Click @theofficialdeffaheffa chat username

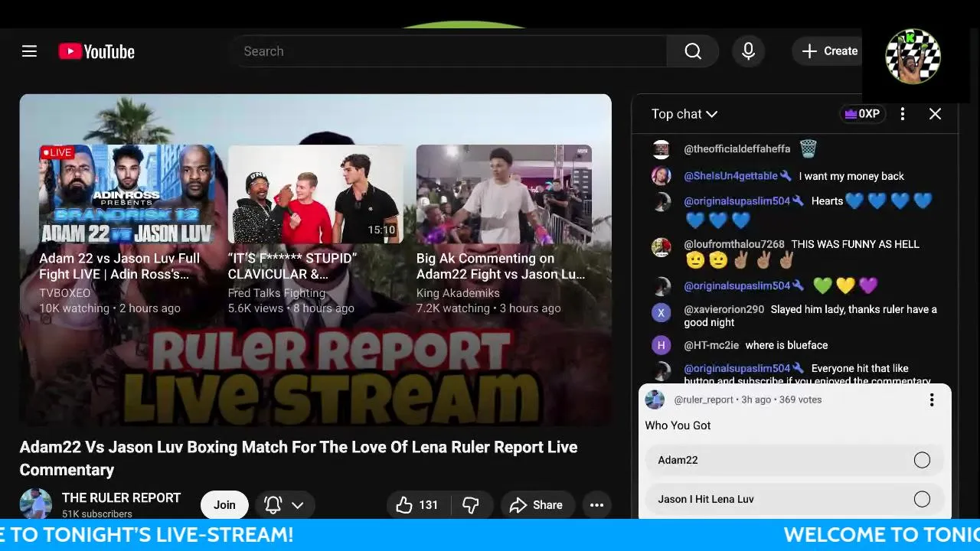click(737, 149)
